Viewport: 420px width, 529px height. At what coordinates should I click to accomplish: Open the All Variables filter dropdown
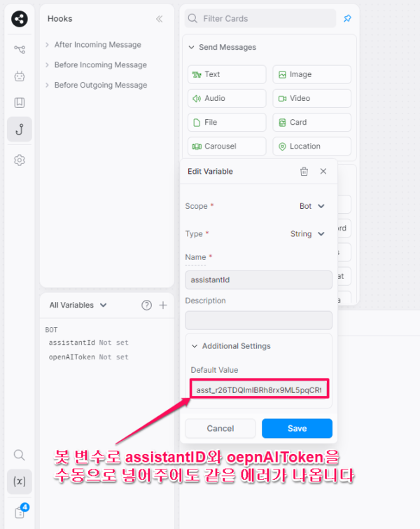click(x=78, y=305)
